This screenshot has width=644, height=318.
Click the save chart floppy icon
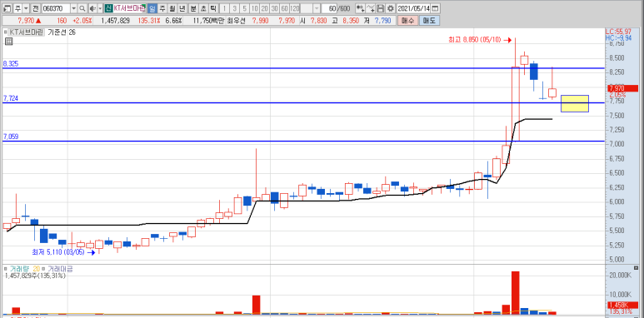click(x=381, y=8)
